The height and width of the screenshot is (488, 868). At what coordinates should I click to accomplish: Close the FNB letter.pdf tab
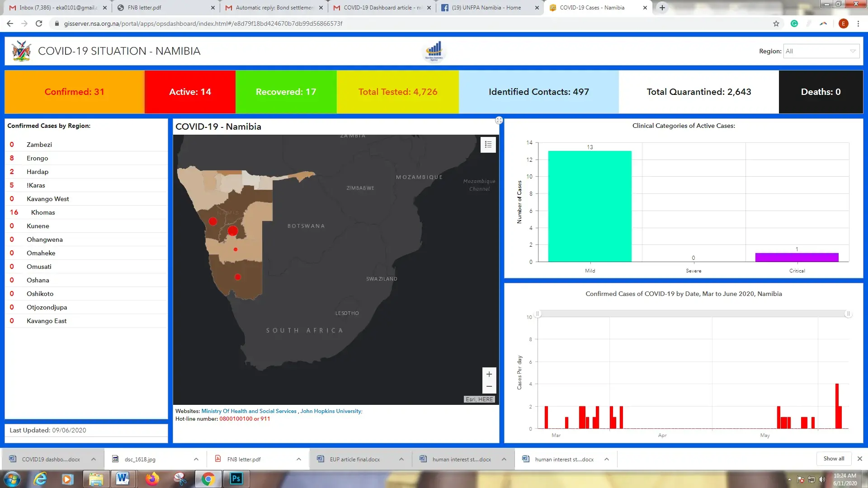coord(213,8)
